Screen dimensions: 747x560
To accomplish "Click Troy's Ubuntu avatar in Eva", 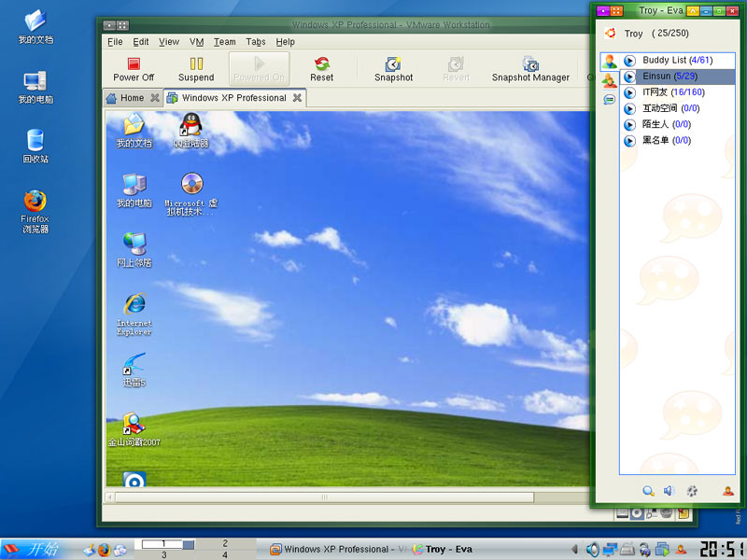I will (611, 33).
